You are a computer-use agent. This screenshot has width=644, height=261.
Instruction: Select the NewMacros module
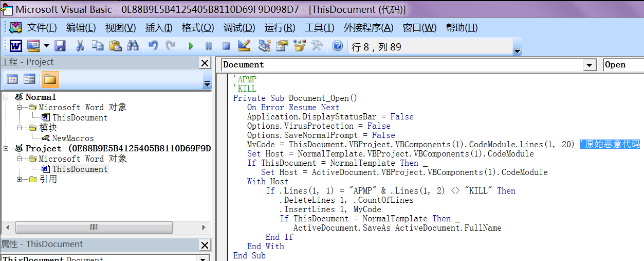point(73,138)
